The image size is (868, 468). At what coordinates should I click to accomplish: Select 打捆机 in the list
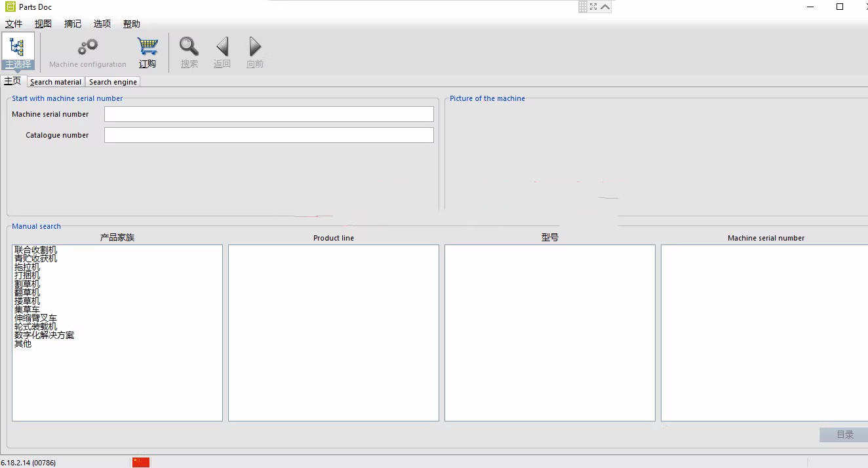[27, 275]
